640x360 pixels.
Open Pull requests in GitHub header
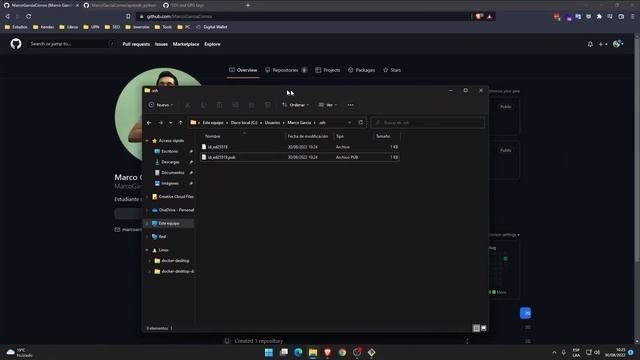pos(136,44)
